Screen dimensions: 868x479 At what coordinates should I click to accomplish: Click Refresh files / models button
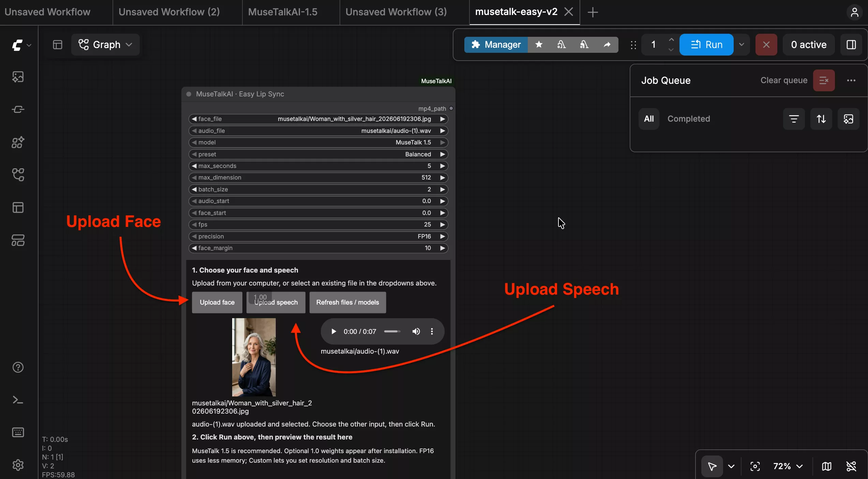click(347, 303)
